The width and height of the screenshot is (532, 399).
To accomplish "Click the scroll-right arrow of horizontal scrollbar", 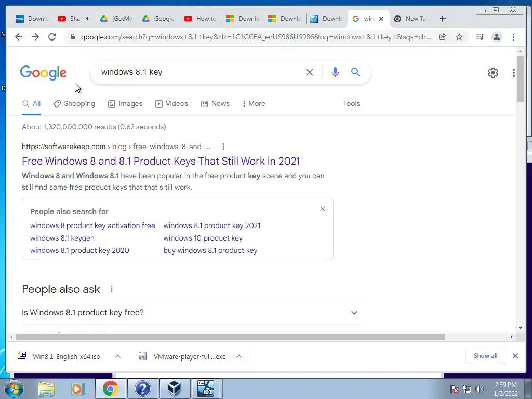I will tap(512, 337).
